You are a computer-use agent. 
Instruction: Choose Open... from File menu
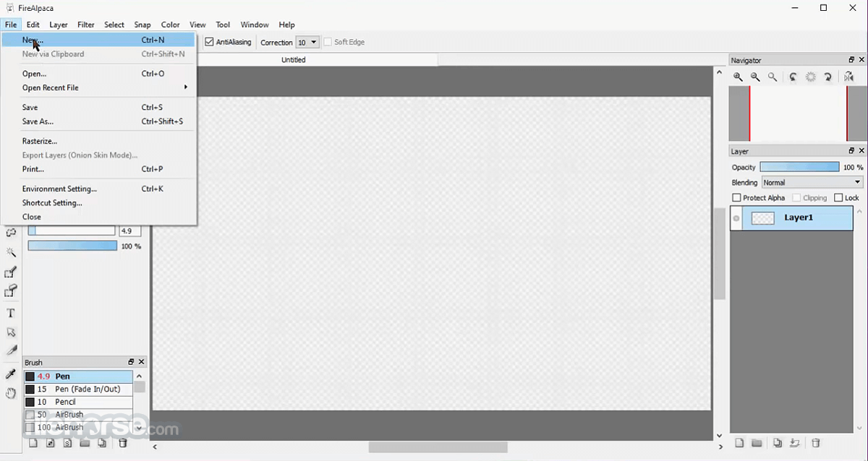(x=98, y=74)
